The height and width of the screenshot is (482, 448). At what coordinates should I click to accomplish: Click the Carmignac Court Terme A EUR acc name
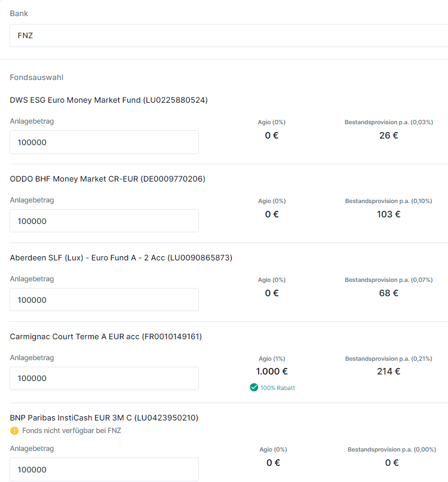click(106, 337)
